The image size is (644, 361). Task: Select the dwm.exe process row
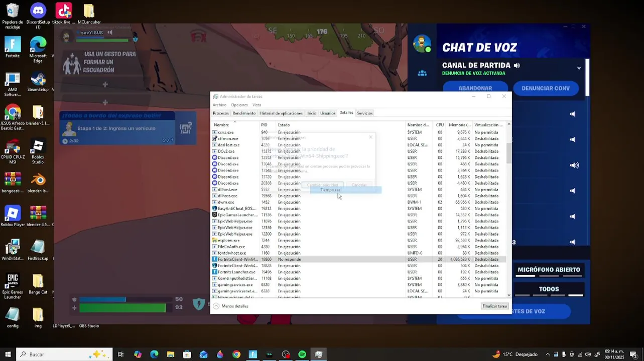358,202
